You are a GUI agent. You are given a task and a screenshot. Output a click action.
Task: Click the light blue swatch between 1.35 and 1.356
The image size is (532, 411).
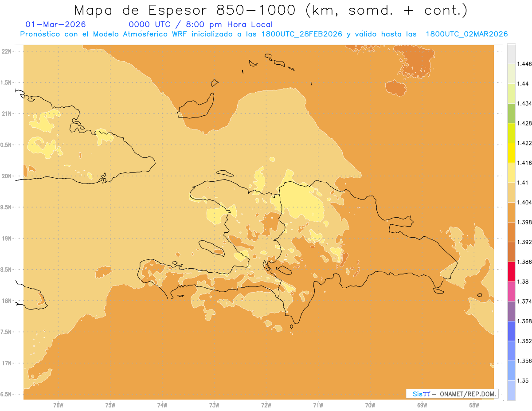click(511, 371)
